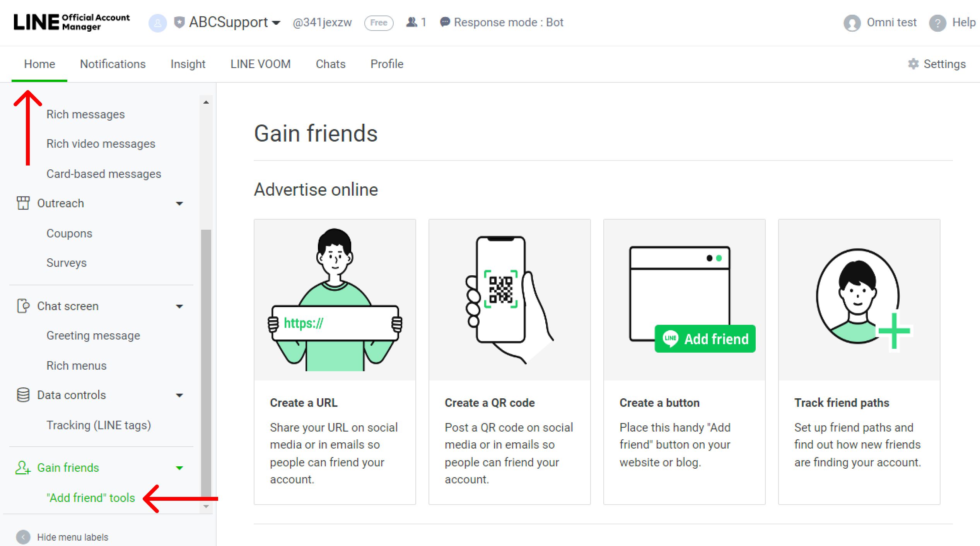980x546 pixels.
Task: Hide menu labels with the collapse toggle
Action: coord(23,537)
